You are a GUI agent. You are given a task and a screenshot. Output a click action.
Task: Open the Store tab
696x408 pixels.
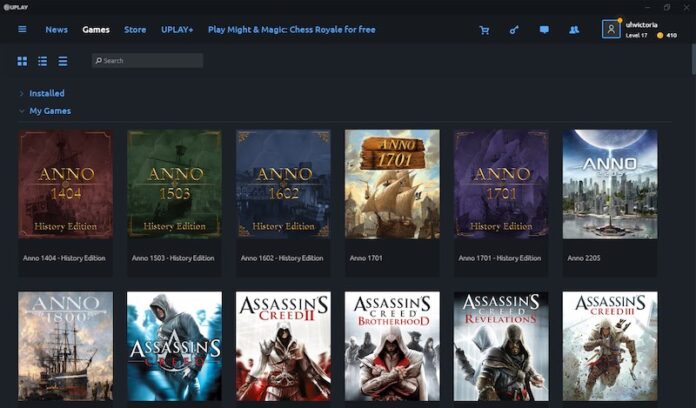pyautogui.click(x=135, y=30)
